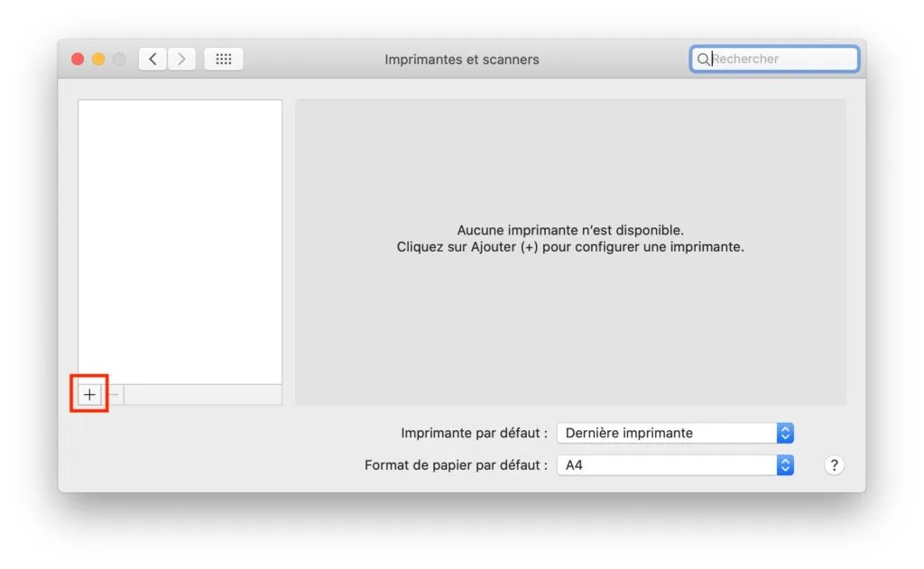924x569 pixels.
Task: Click the 'Format de papier par défaut :' label
Action: point(456,465)
